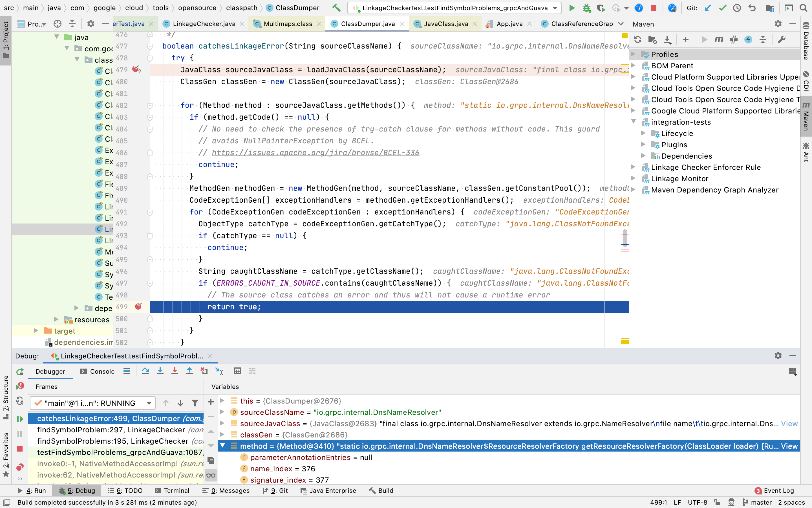Click View link on sourceJavaClass variable
Screen dimensions: 812x508
tap(789, 423)
